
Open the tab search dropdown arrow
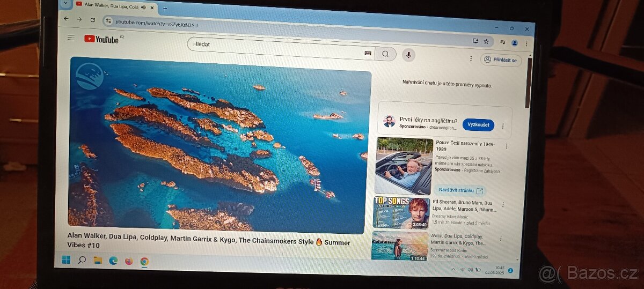pos(66,3)
